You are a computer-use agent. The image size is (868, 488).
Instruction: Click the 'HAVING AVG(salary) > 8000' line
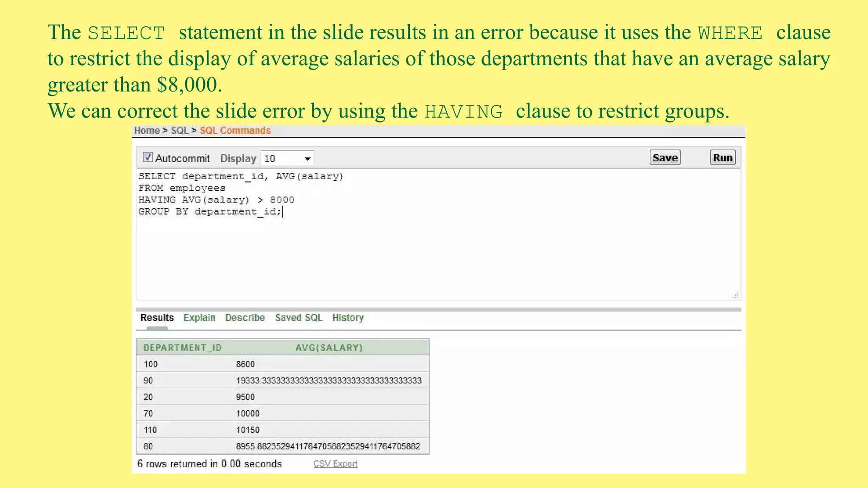click(217, 200)
